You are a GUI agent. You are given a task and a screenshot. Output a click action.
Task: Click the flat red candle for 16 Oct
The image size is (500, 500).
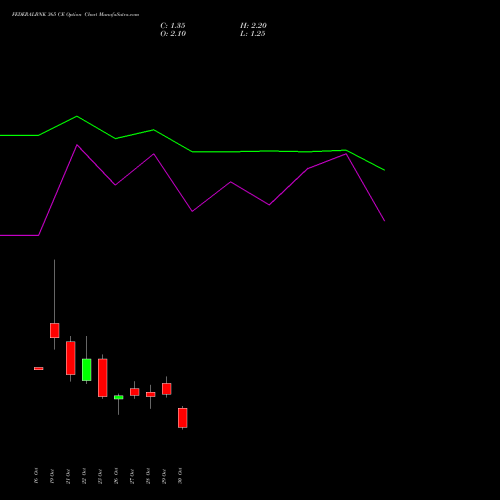pos(39,368)
